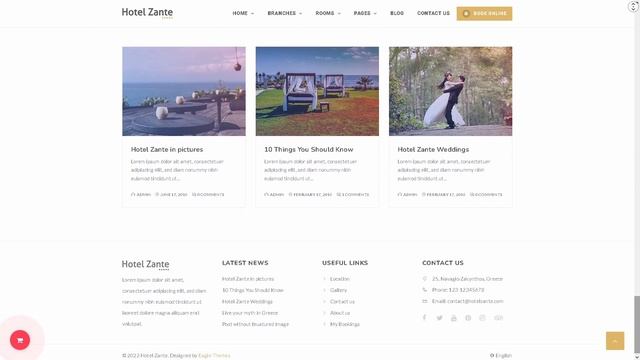Click the Eagle Themes footer credit link
The height and width of the screenshot is (360, 640).
[214, 356]
